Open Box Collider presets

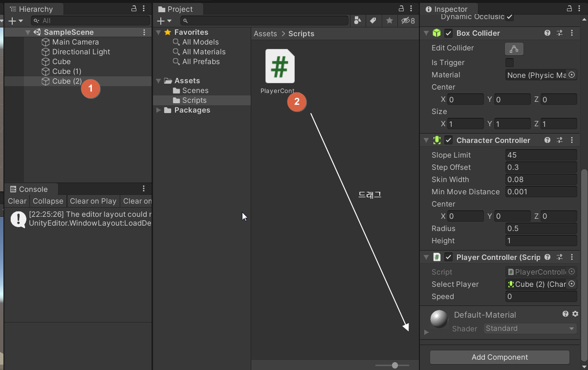click(560, 33)
